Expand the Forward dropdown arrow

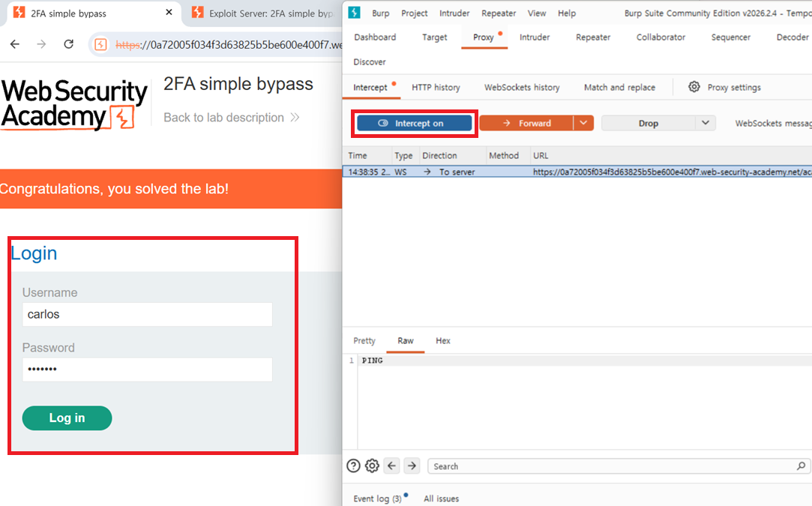click(x=583, y=123)
